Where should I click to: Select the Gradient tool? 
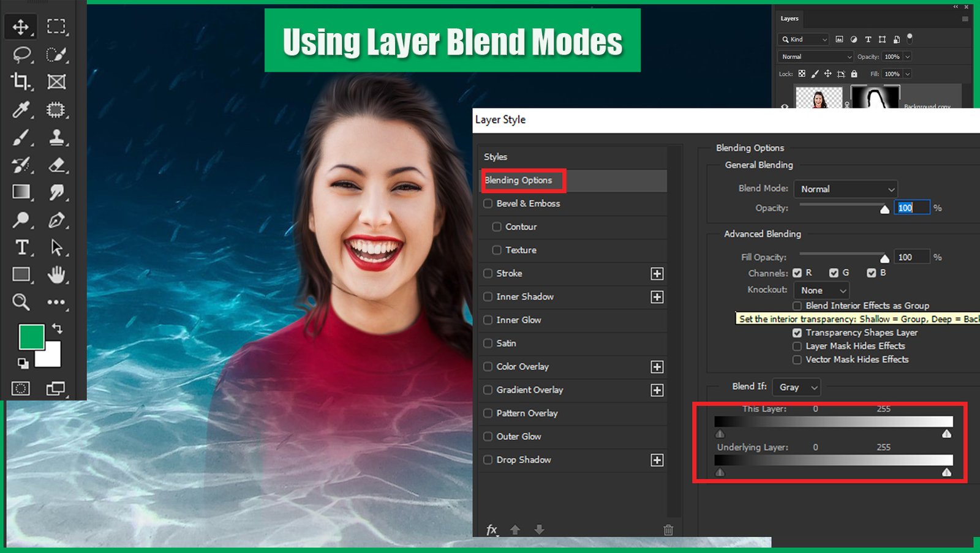click(21, 192)
